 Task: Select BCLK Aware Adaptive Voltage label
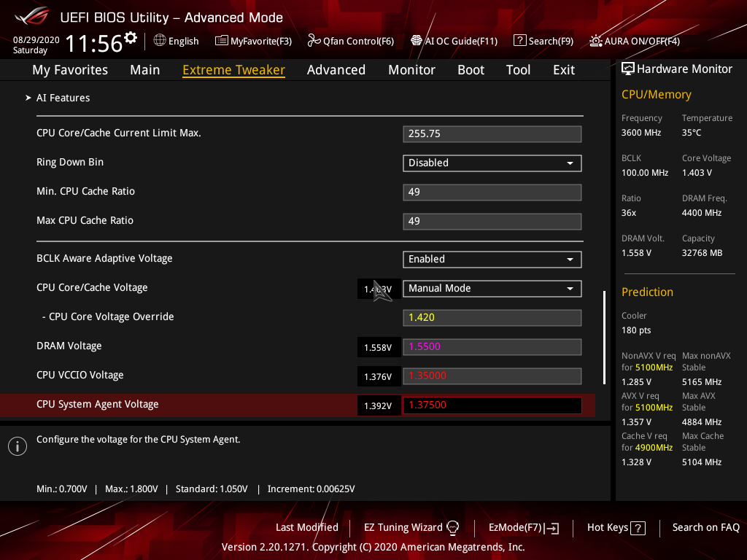pyautogui.click(x=104, y=259)
